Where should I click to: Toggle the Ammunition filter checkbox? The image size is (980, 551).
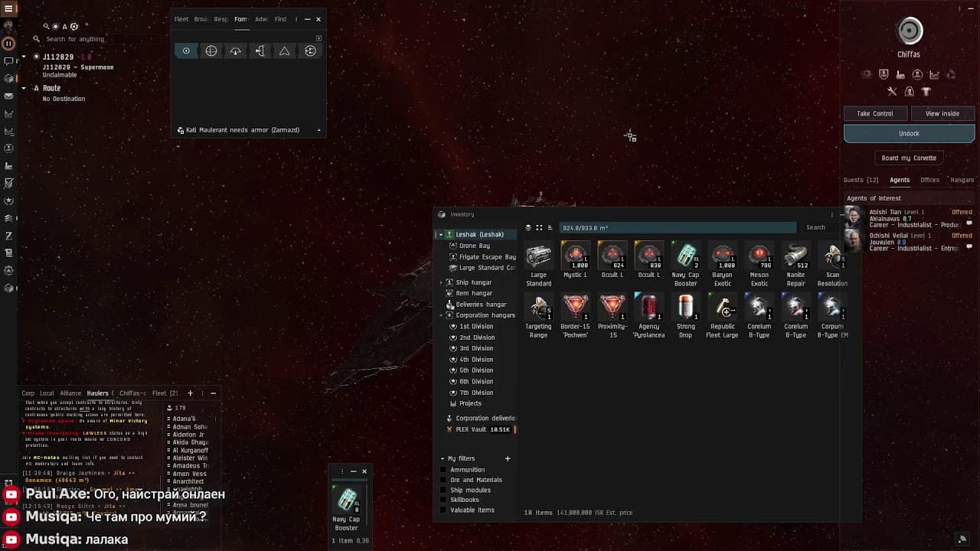tap(443, 470)
